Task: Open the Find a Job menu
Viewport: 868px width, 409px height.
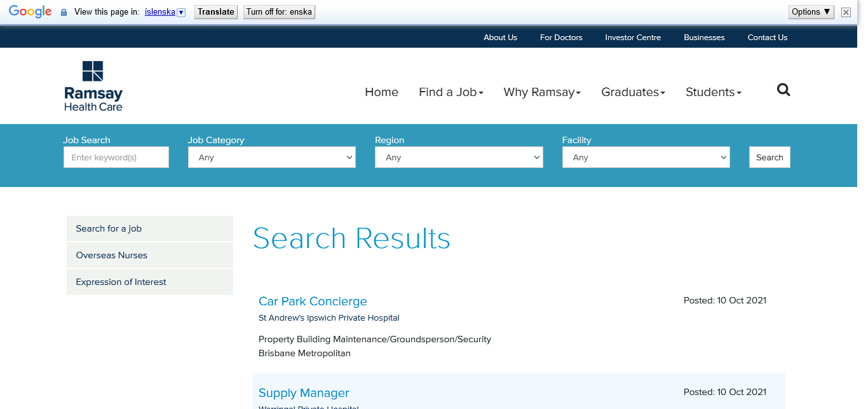Action: pyautogui.click(x=451, y=92)
